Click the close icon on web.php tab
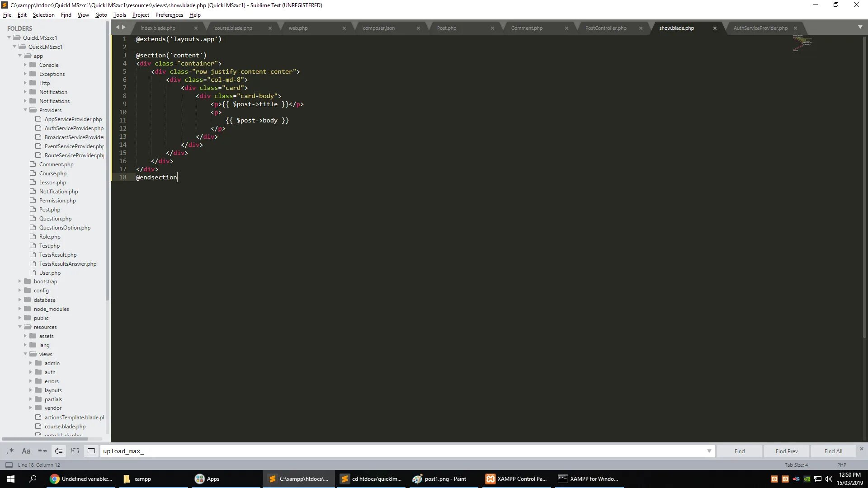868x488 pixels. tap(344, 28)
